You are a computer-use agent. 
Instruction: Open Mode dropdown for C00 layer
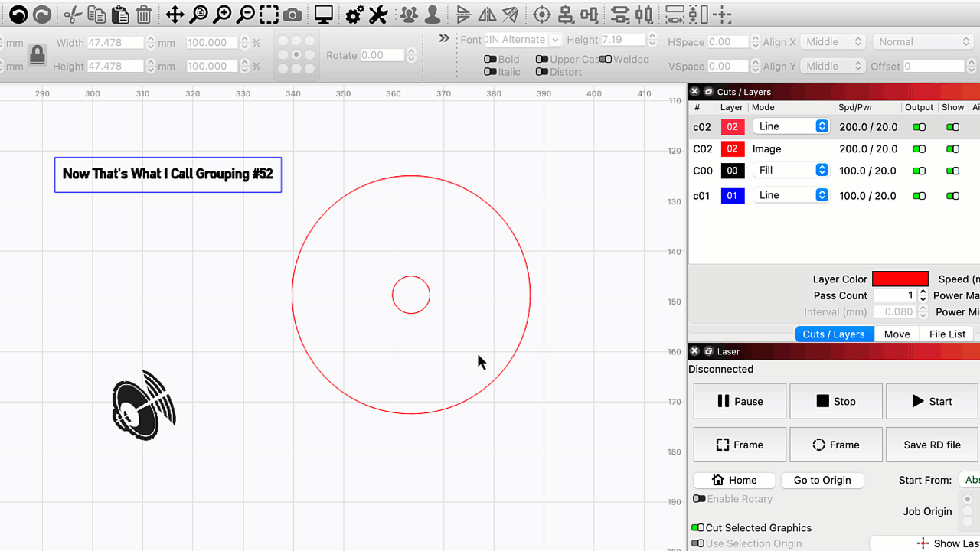pyautogui.click(x=790, y=171)
